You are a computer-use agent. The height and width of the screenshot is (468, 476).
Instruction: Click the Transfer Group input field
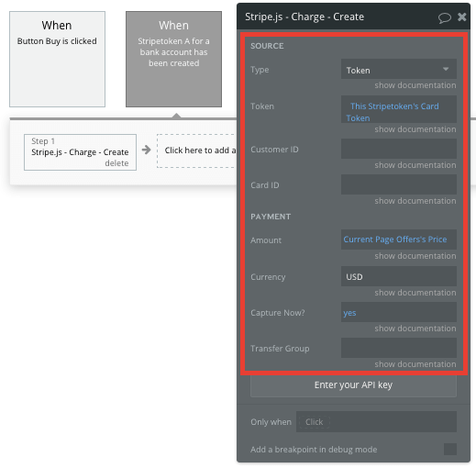point(399,348)
